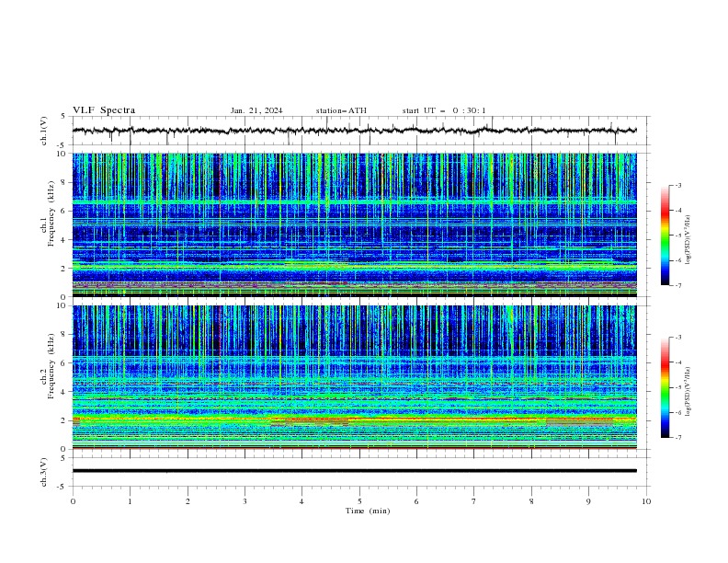Click the "station=ATH" header label
The width and height of the screenshot is (728, 563).
(341, 110)
